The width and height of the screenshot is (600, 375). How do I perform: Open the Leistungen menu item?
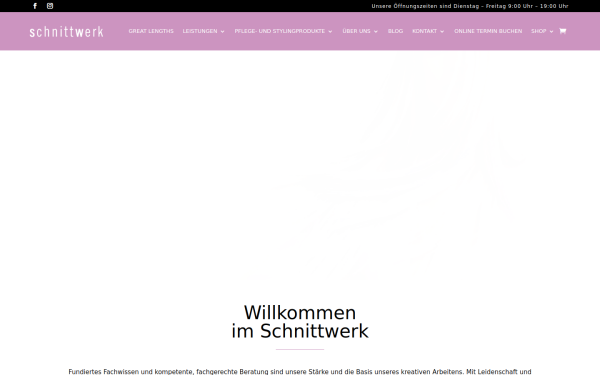(200, 31)
